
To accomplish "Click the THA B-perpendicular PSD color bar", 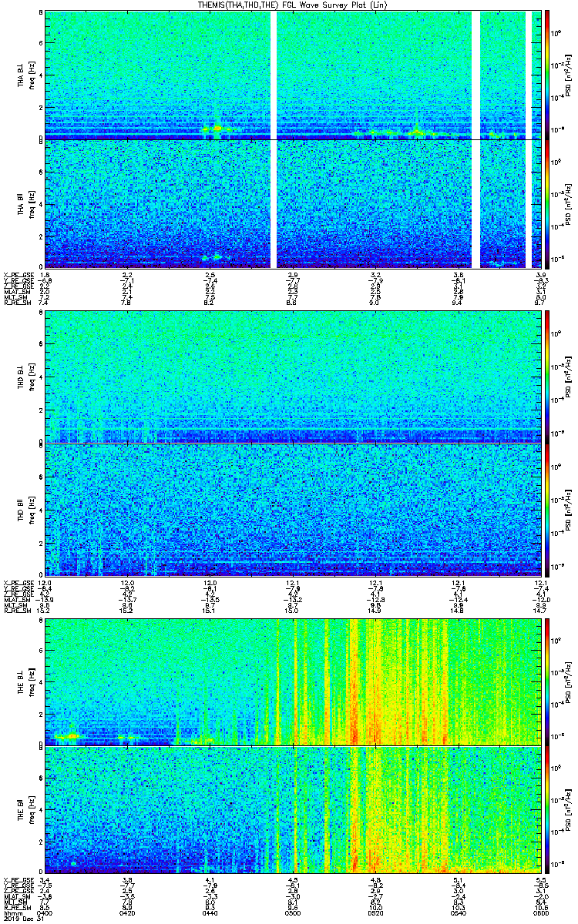I will click(x=547, y=75).
